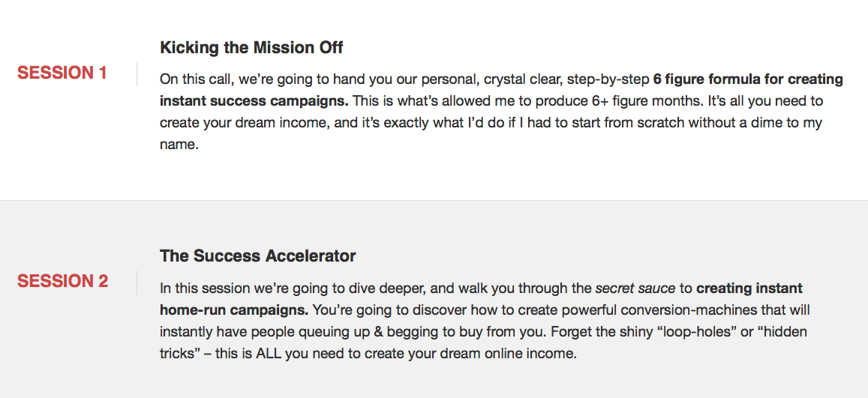The width and height of the screenshot is (868, 398).
Task: Click vertical divider beside SESSION 1
Action: [x=137, y=74]
